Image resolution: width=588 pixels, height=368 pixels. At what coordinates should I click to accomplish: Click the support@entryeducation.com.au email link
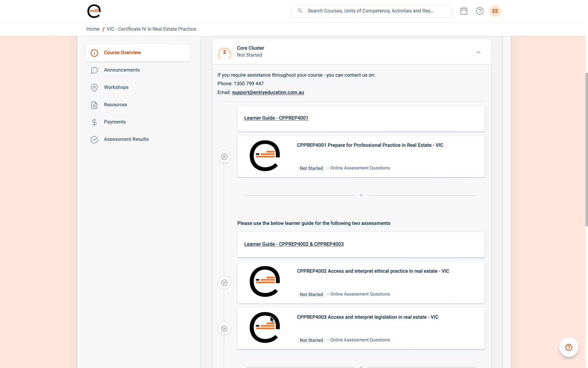(x=268, y=92)
